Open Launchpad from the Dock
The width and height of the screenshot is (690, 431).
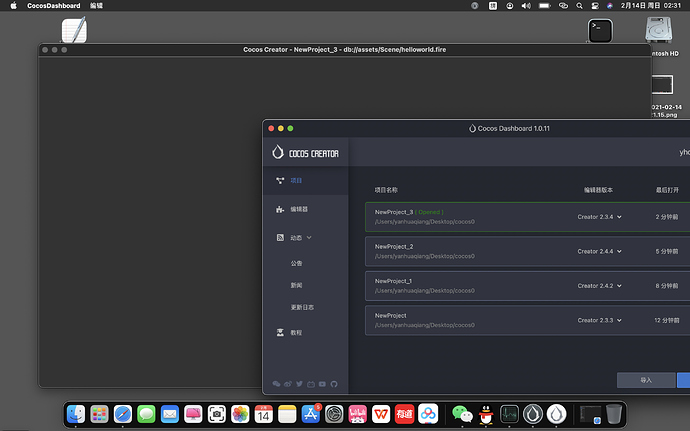99,414
